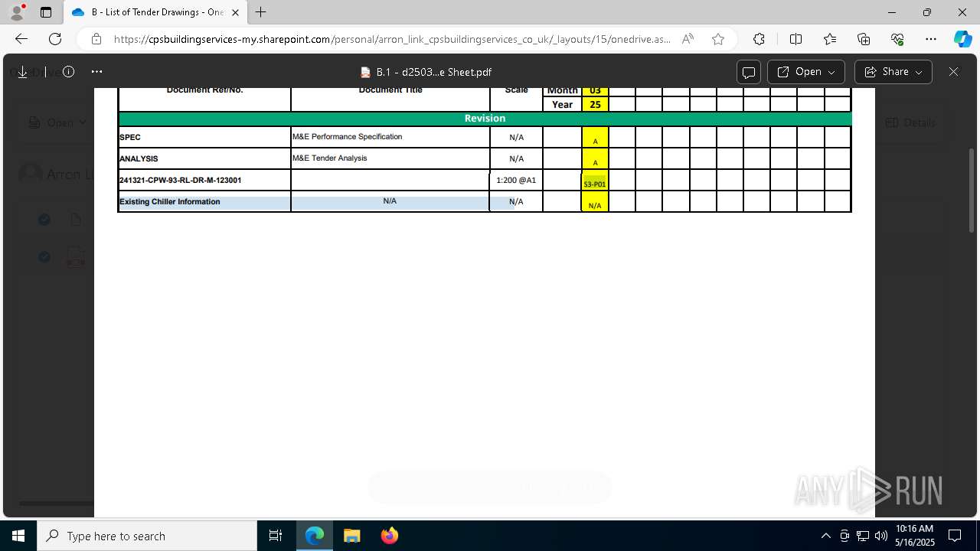Viewport: 980px width, 551px height.
Task: Select the S3-P01 revision cell
Action: [x=595, y=181]
